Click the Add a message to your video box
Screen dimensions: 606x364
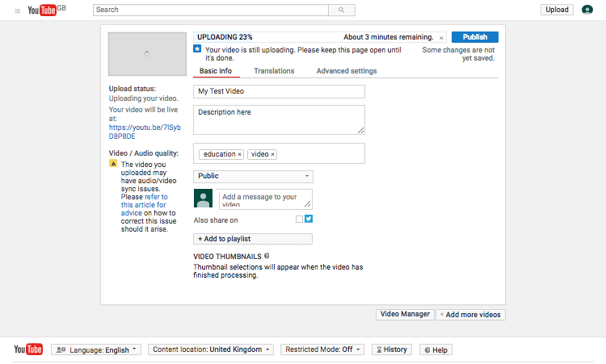pos(265,199)
